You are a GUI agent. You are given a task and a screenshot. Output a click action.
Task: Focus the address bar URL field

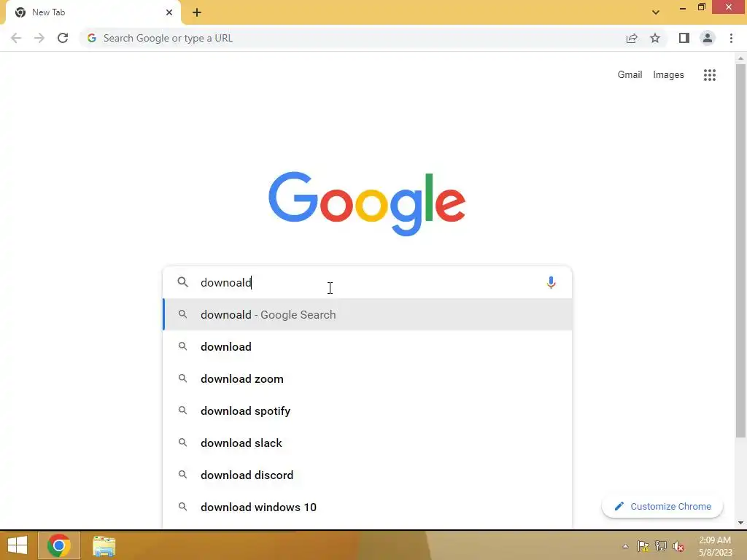click(352, 38)
